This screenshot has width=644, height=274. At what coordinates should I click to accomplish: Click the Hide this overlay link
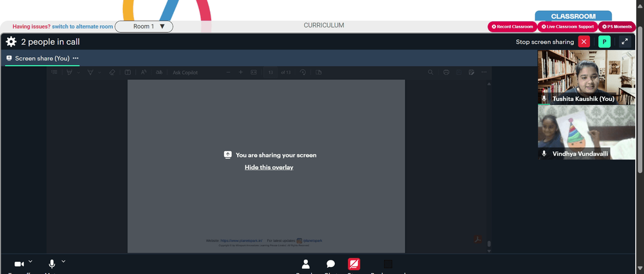click(x=269, y=167)
